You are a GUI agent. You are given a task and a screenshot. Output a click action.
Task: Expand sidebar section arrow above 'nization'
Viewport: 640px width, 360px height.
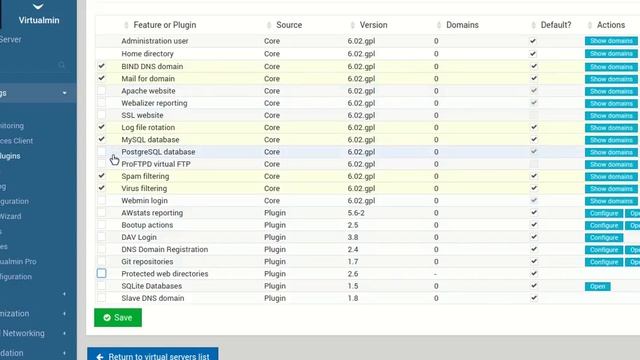(64, 294)
